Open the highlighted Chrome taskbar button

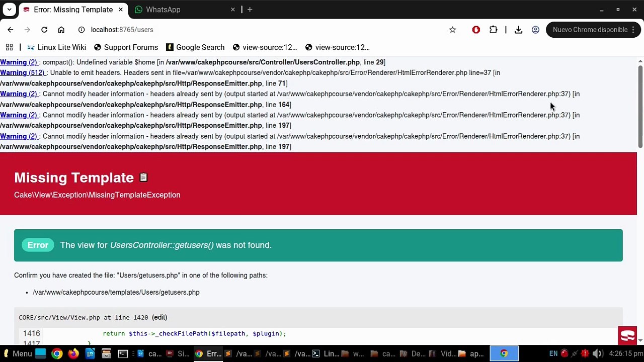[504, 353]
